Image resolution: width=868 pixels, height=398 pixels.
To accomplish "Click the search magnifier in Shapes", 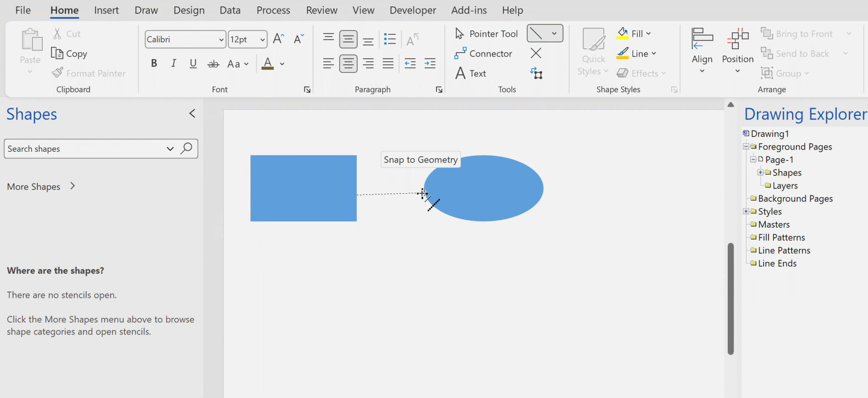I will tap(186, 149).
